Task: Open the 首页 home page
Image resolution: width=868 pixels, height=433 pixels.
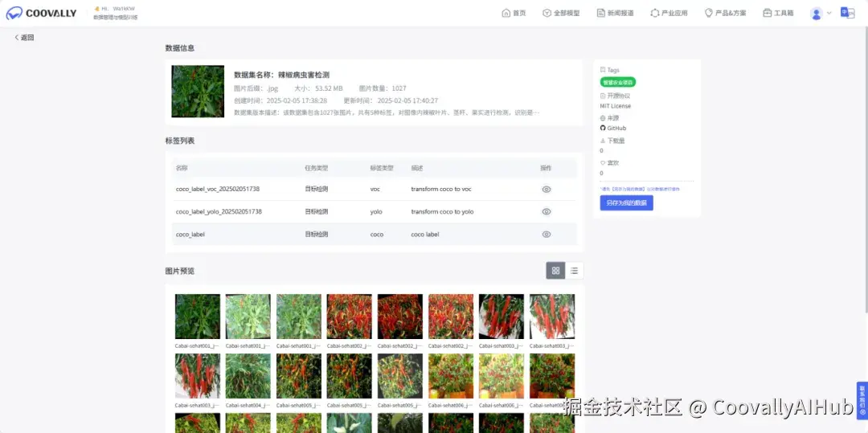Action: pos(514,13)
